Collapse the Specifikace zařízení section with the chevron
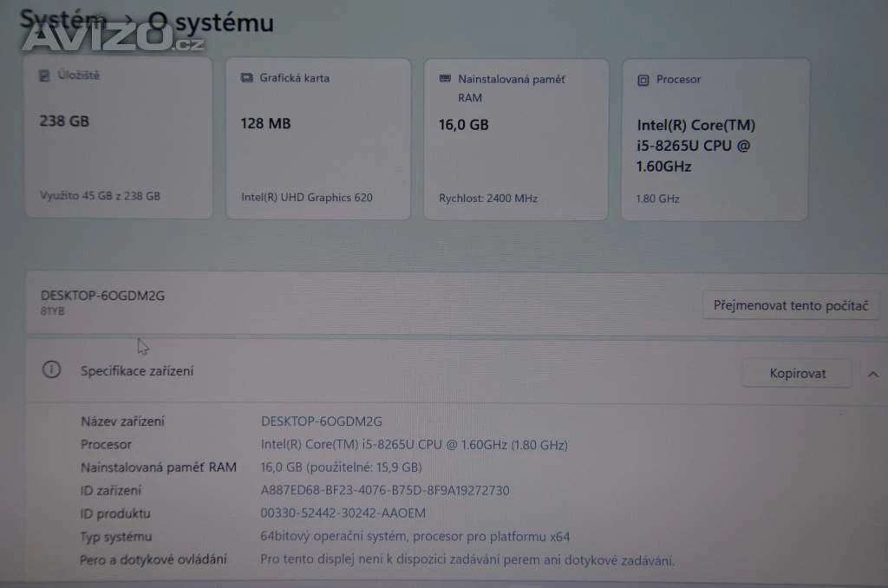 pos(872,374)
